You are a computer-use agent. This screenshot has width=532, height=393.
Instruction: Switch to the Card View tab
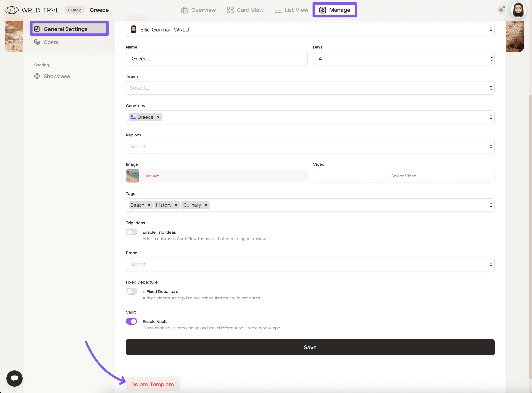coord(245,10)
